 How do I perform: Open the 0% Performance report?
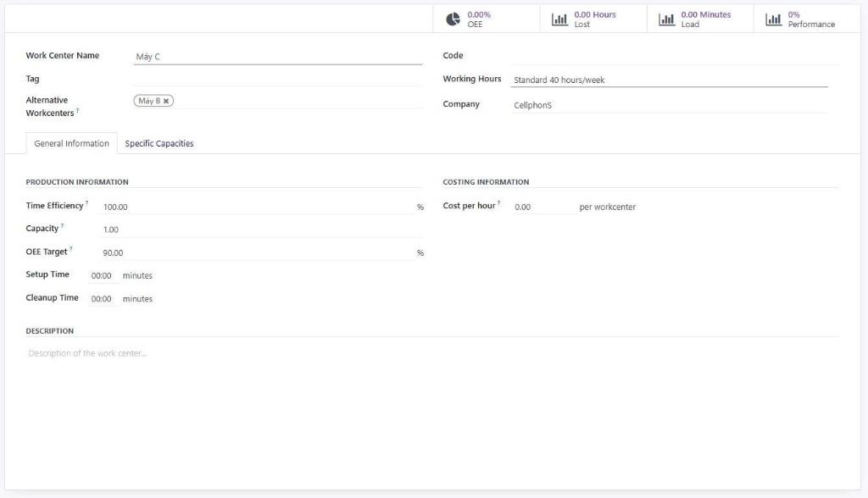[810, 19]
